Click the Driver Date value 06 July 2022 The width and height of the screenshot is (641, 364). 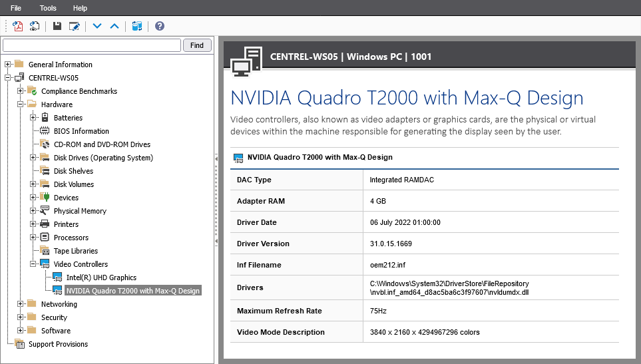coord(405,222)
